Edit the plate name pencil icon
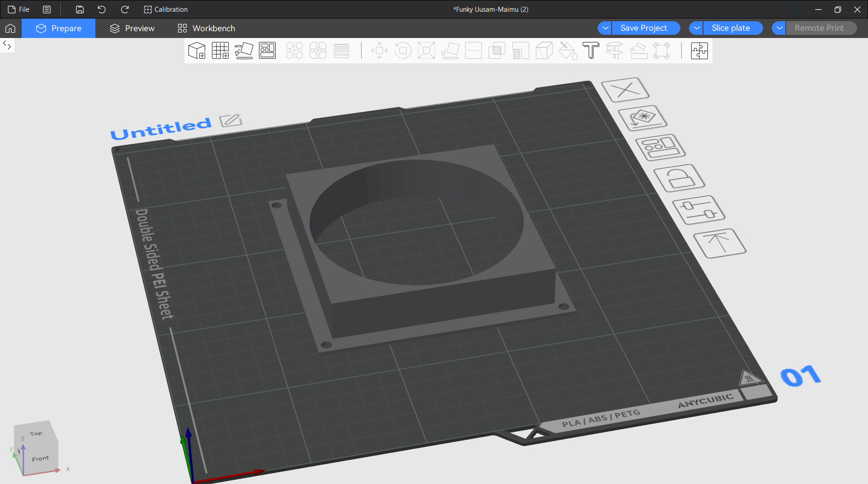868x484 pixels. click(x=231, y=120)
